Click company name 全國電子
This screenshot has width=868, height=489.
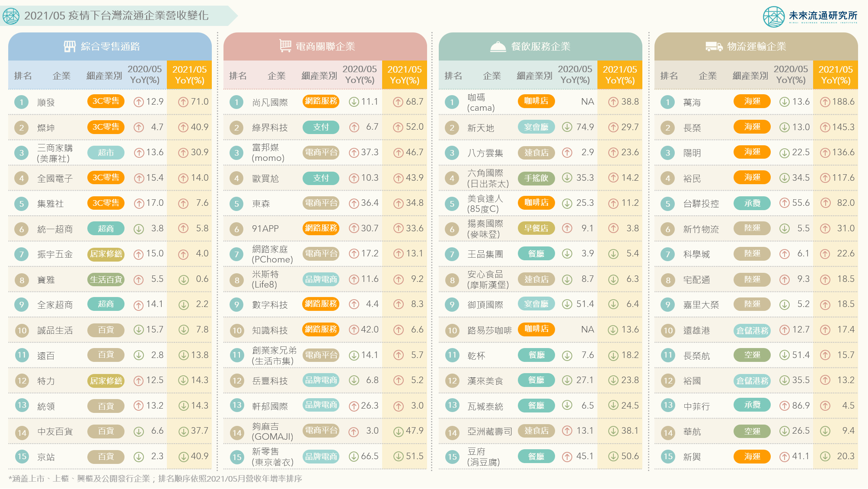(x=55, y=179)
